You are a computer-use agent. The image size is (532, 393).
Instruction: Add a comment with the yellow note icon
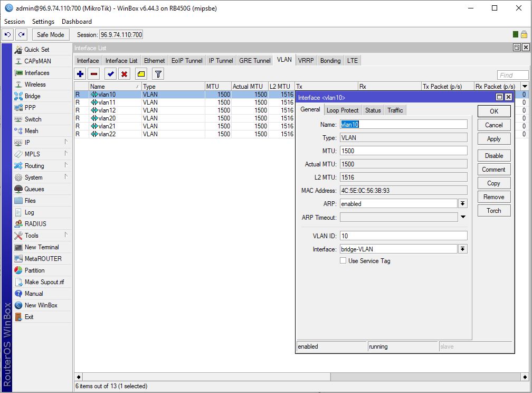click(141, 74)
